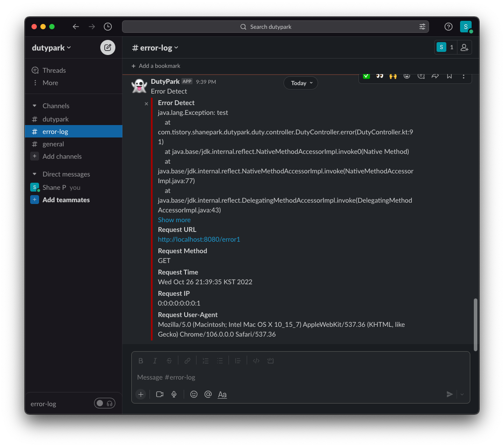This screenshot has height=447, width=504.
Task: Insert code block
Action: tap(271, 361)
